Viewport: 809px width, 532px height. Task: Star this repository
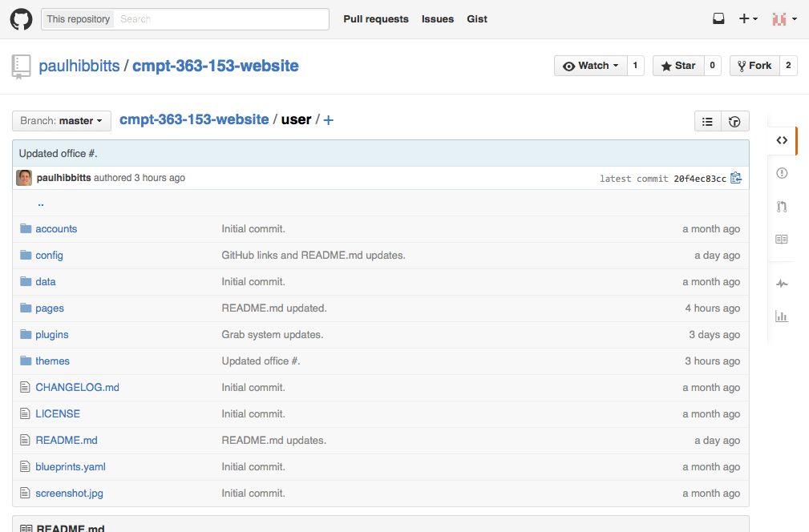[678, 66]
